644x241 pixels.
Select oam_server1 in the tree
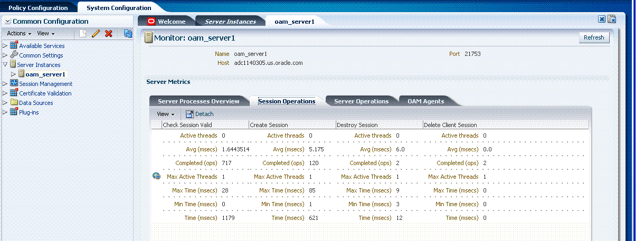point(45,74)
